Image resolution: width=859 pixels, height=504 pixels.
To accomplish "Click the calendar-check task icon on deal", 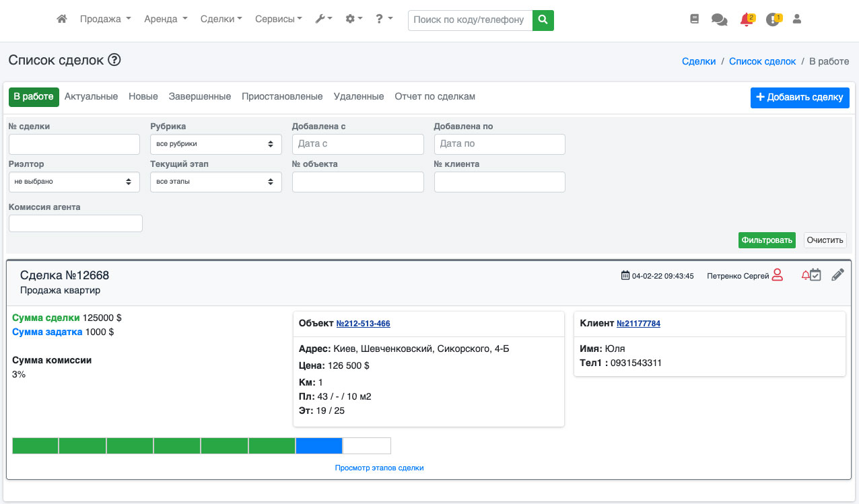I will coord(815,275).
